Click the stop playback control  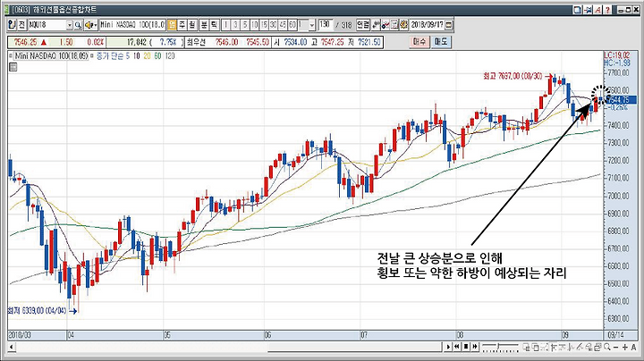tap(466, 347)
